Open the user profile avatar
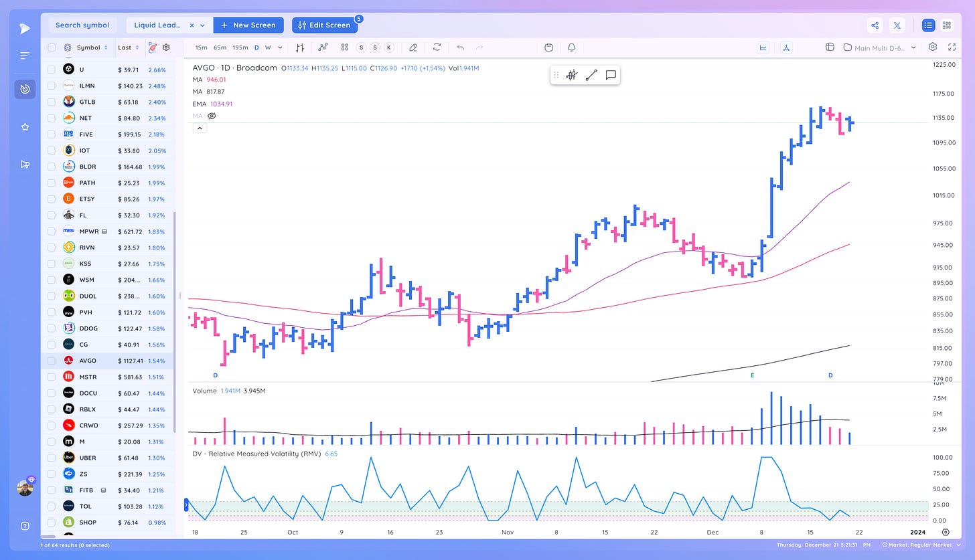Screen dimensions: 975x560 click(25, 488)
